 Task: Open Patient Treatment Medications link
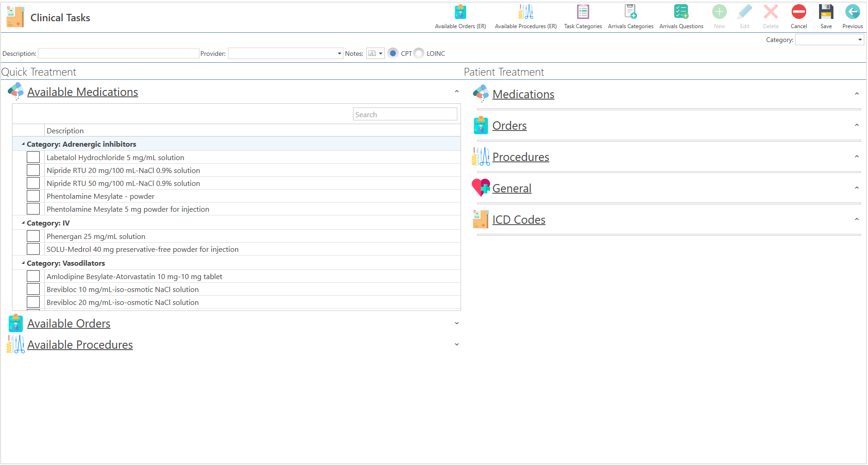tap(523, 94)
